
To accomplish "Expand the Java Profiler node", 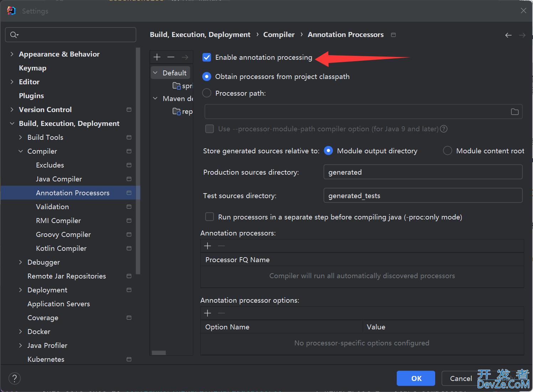I will [x=20, y=345].
